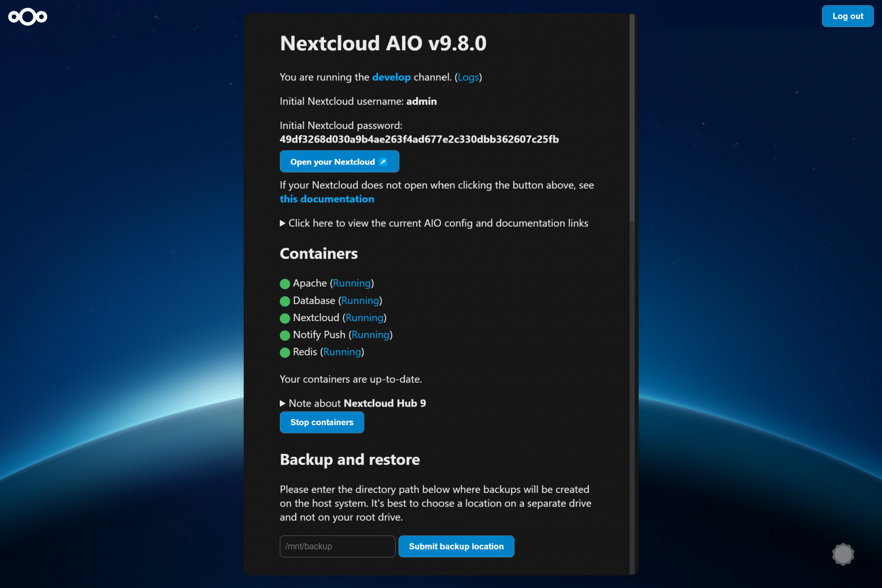
Task: Click the green status dot next to Apache
Action: (284, 284)
